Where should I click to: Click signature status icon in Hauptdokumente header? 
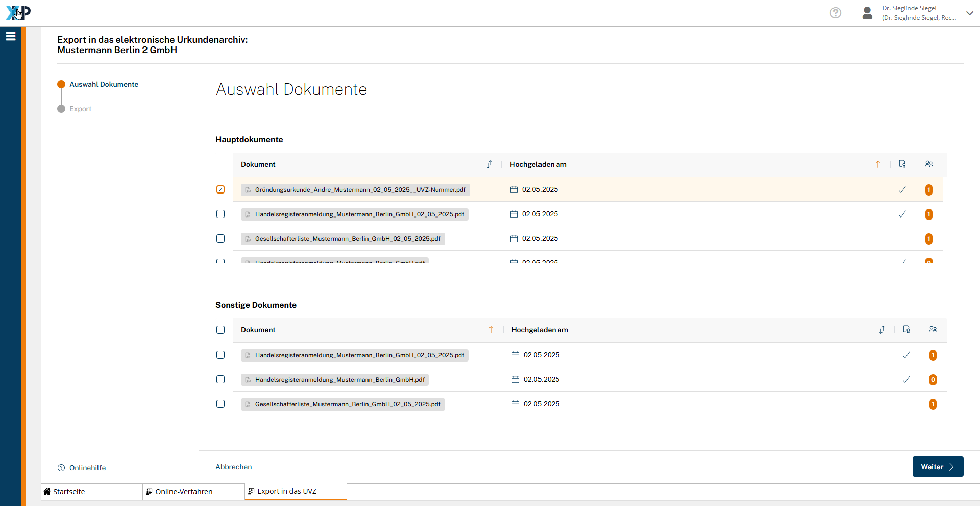click(x=902, y=164)
